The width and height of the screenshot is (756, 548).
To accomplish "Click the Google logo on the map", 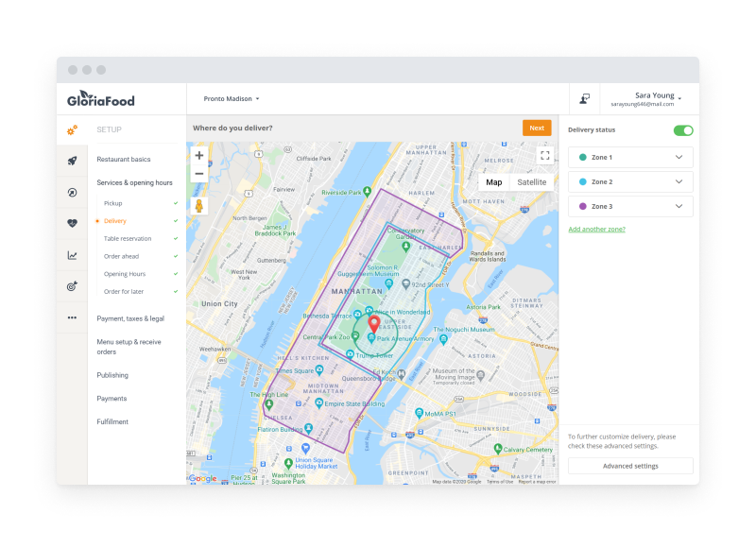I will pyautogui.click(x=202, y=478).
